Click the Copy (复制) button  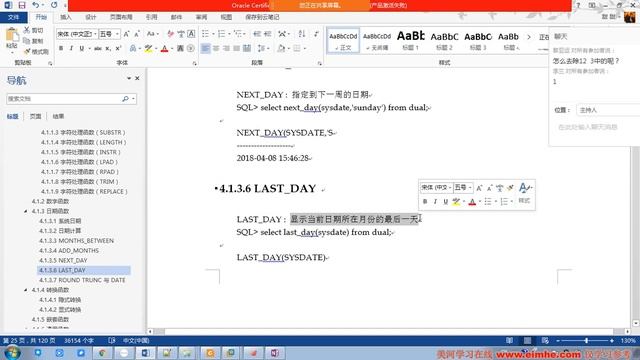coord(33,41)
